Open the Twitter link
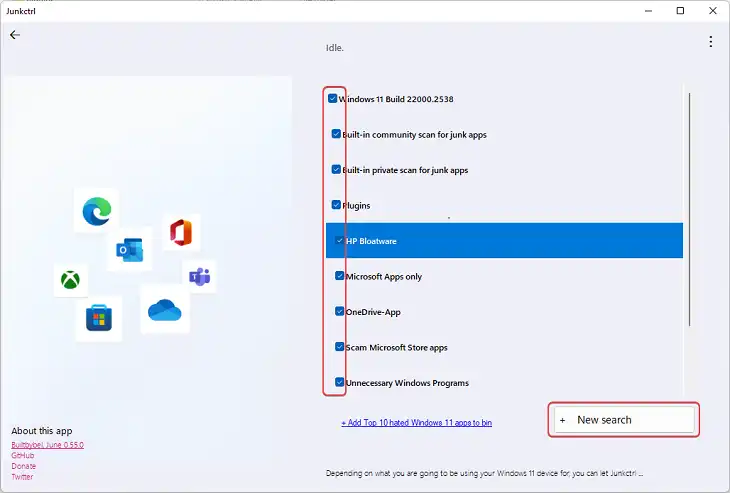The image size is (730, 493). pos(22,477)
